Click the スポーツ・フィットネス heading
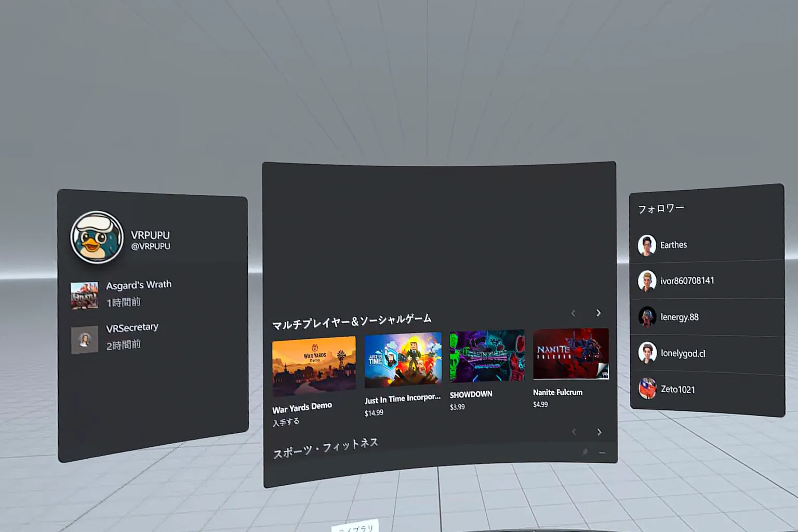This screenshot has height=532, width=798. point(326,448)
